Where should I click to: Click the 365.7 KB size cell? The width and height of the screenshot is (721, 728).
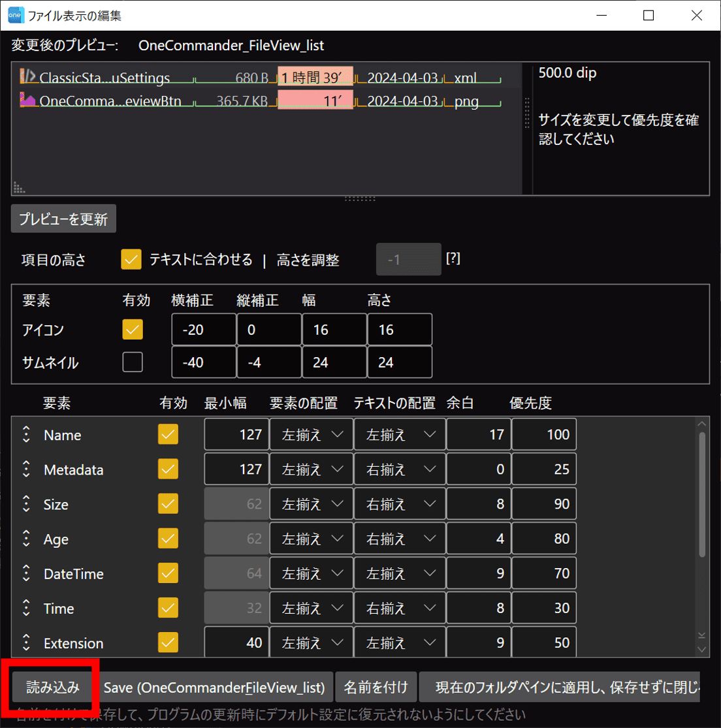242,101
